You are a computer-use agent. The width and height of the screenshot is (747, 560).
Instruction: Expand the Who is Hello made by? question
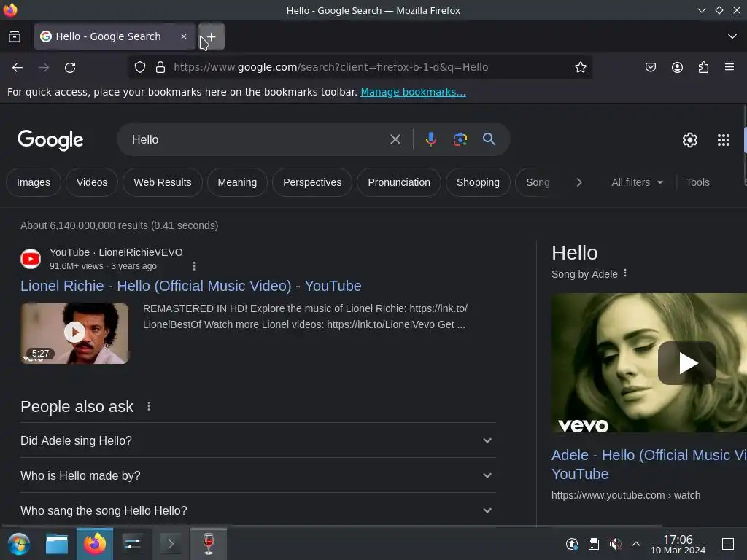pos(258,475)
